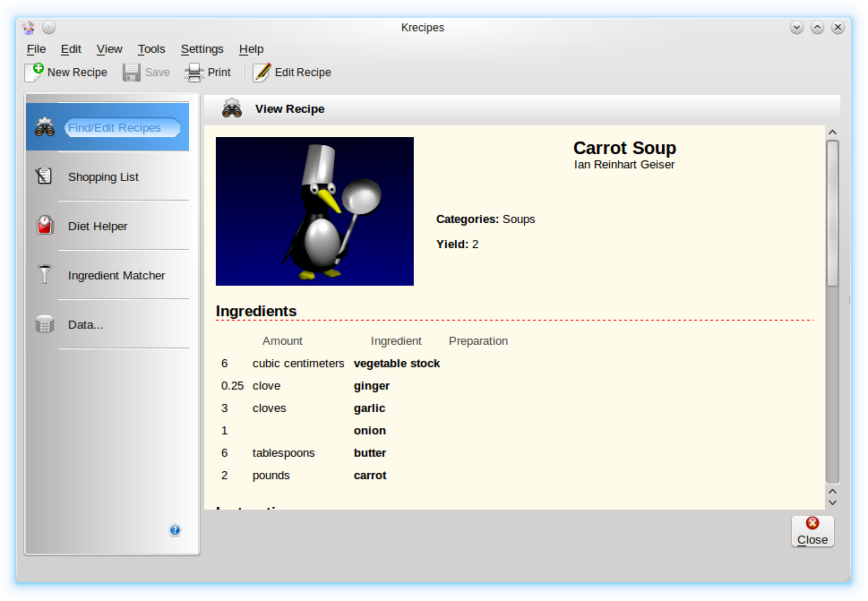868x601 pixels.
Task: Click the vertical scrollbar handle
Action: (x=832, y=213)
